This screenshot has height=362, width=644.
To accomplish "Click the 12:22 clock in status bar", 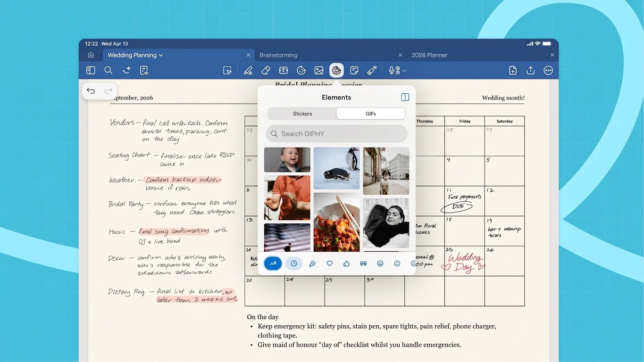I will [x=91, y=44].
